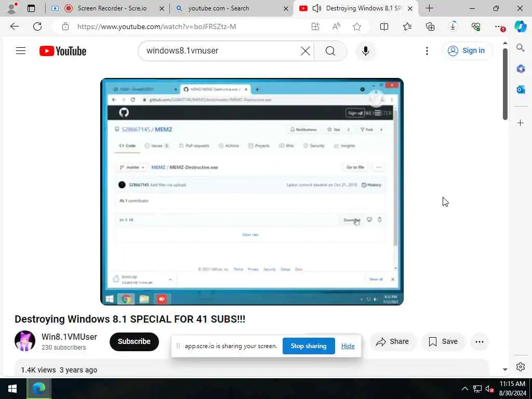Show browser downloads
Viewport: 532px width, 399px height.
(x=453, y=26)
